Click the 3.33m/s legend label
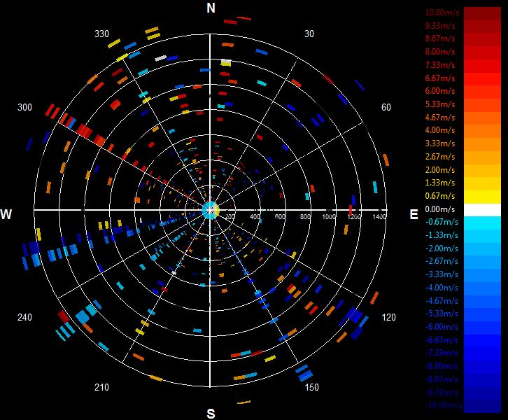The height and width of the screenshot is (420, 508). (x=440, y=143)
